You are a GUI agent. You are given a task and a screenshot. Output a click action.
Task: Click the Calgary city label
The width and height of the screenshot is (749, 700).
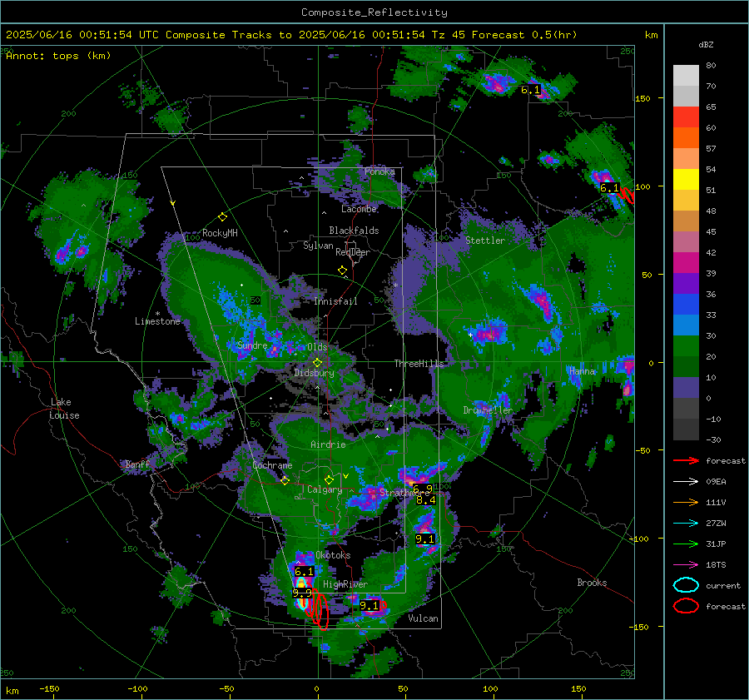point(325,489)
